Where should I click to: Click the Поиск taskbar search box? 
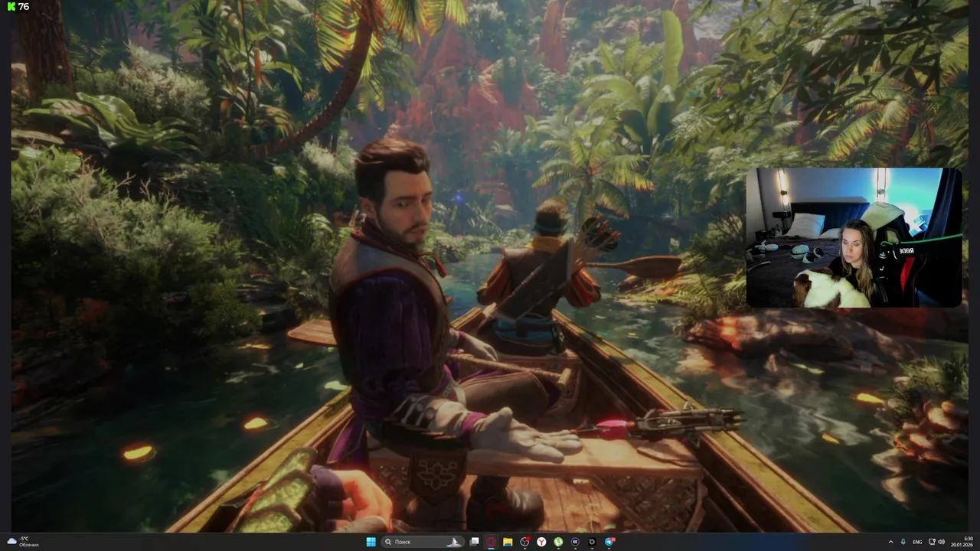(423, 542)
